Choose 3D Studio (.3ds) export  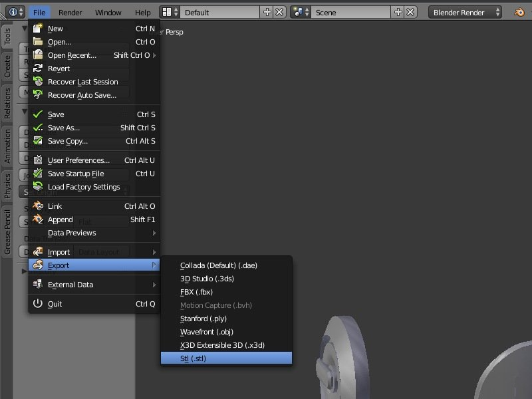point(226,279)
